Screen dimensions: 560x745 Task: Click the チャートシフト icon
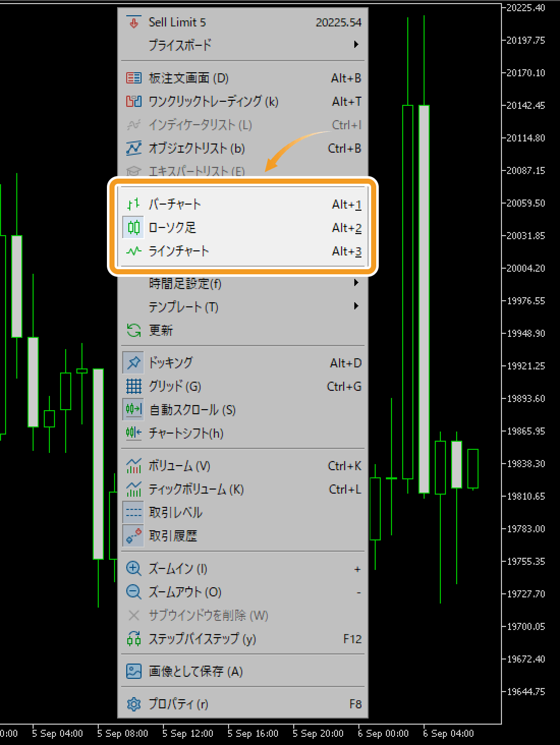click(x=134, y=433)
